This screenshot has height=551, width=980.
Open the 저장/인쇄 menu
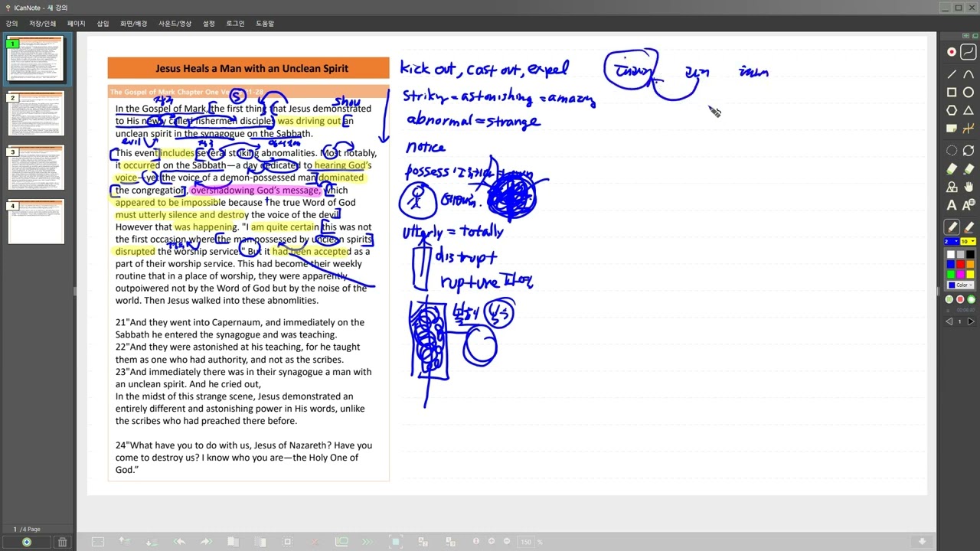(43, 24)
